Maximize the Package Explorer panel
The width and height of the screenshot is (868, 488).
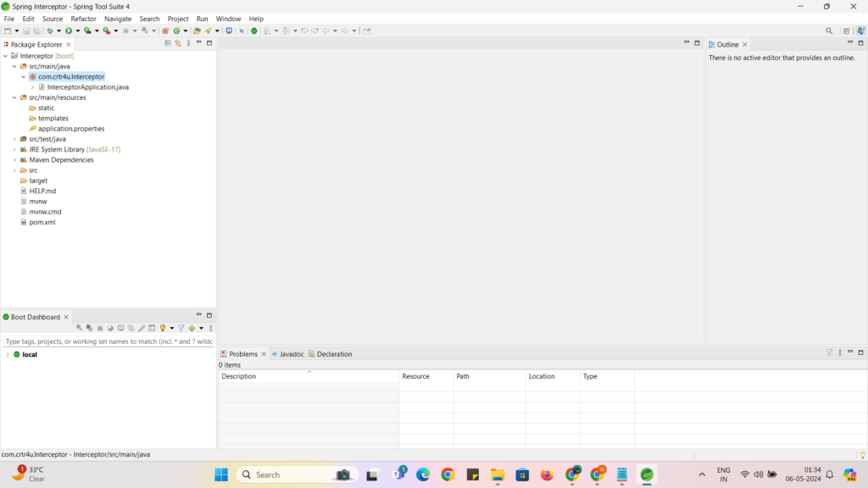[x=209, y=42]
